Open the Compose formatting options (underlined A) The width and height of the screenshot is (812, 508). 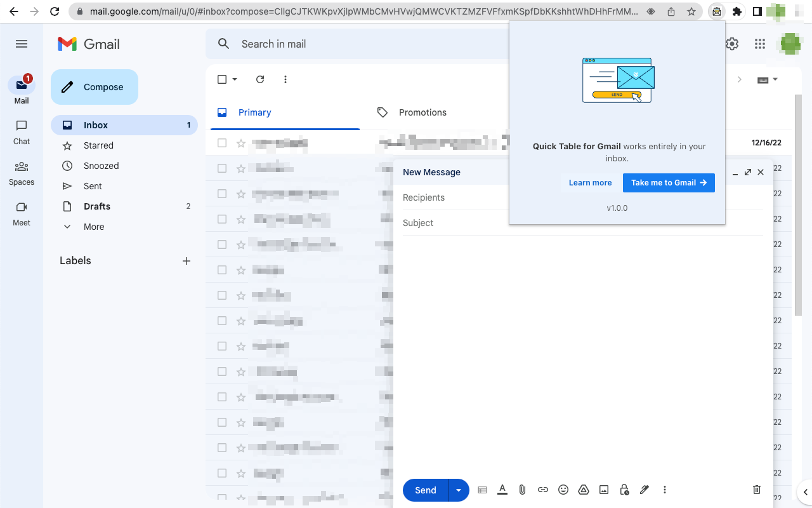502,490
